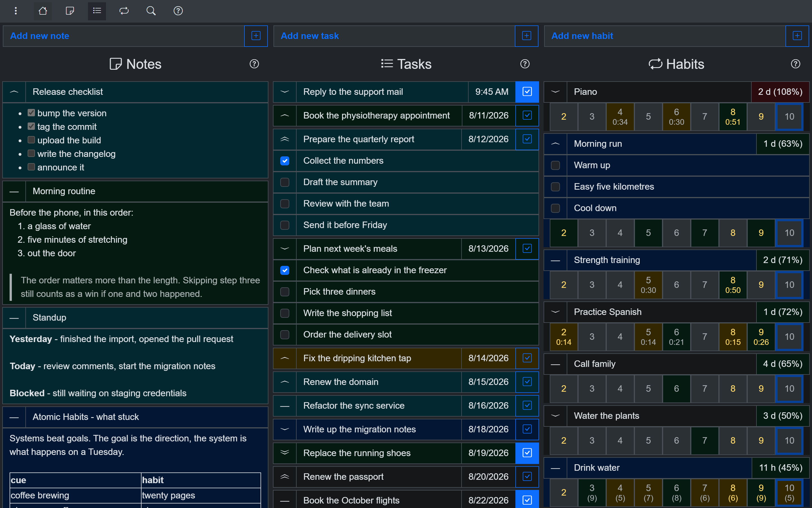Click the plus button to add note

pos(256,36)
